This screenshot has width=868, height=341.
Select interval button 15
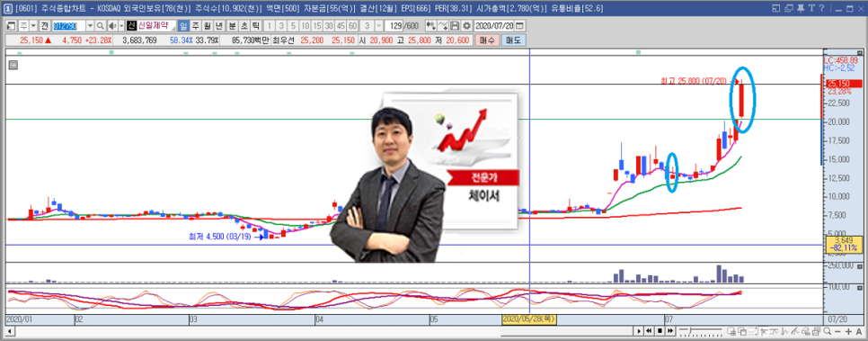[x=316, y=26]
